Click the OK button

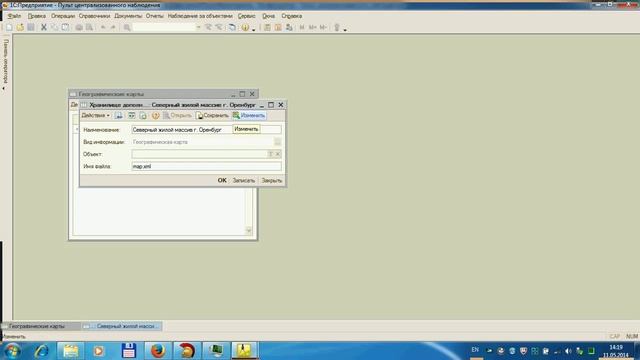pyautogui.click(x=222, y=180)
